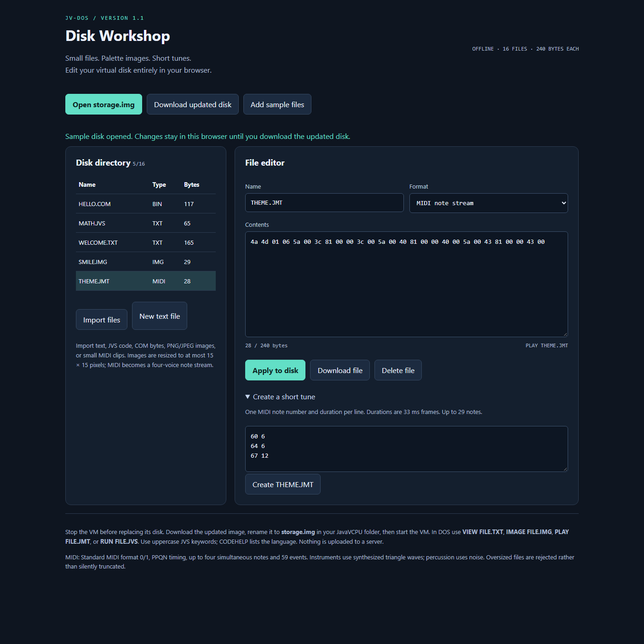Collapse the Create a short tune section
This screenshot has width=644, height=644.
[x=280, y=397]
